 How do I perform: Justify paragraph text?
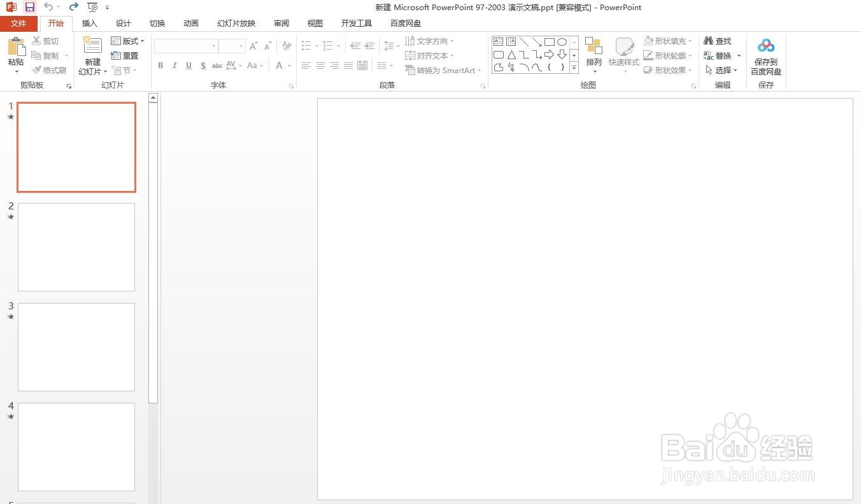point(348,66)
